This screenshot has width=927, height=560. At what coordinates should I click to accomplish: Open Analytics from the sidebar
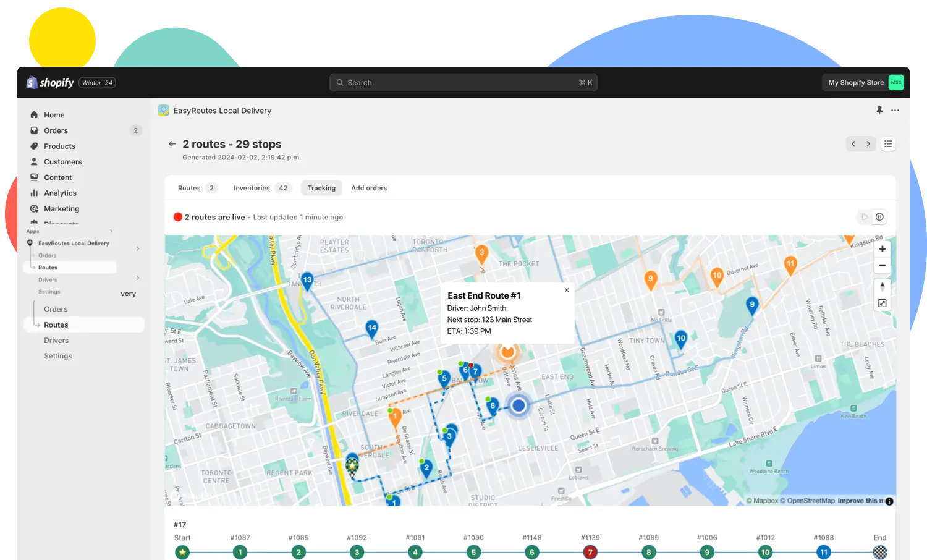(60, 193)
